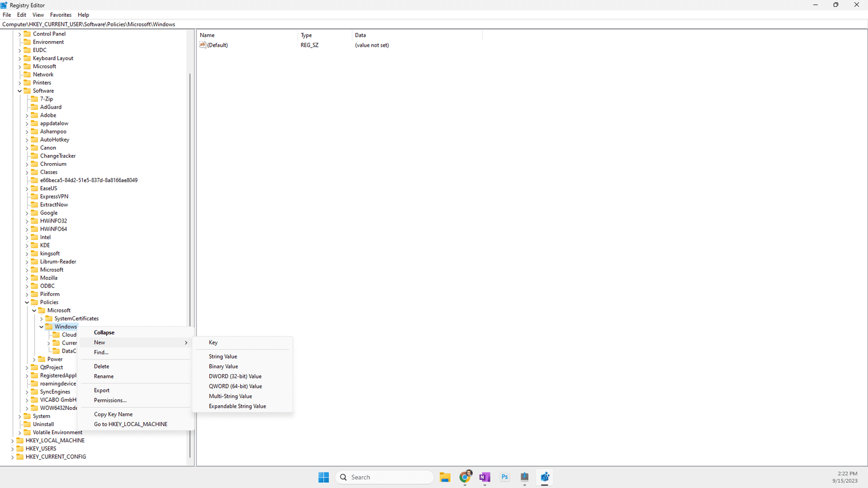The width and height of the screenshot is (868, 488).
Task: Select the Mozilla key in tree
Action: [x=49, y=278]
